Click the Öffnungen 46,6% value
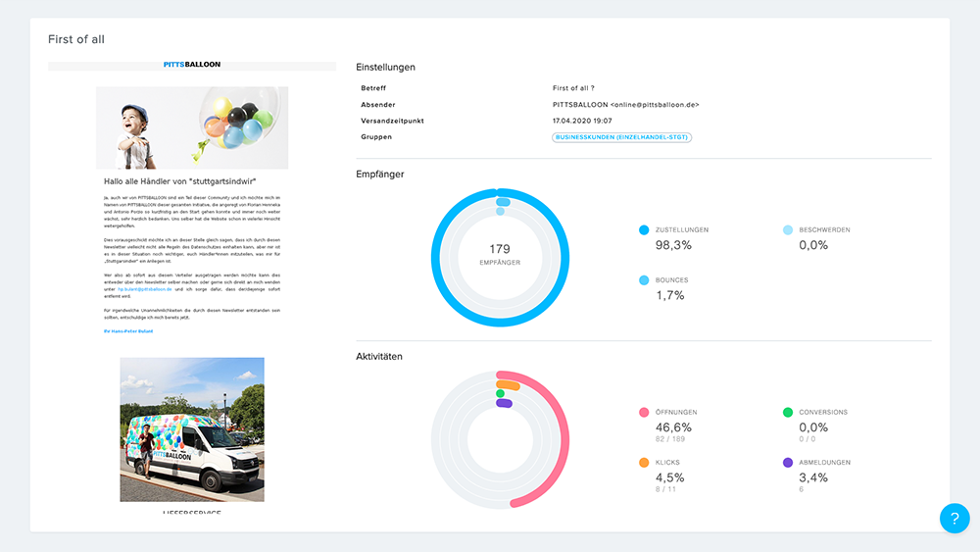The image size is (980, 552). tap(673, 427)
